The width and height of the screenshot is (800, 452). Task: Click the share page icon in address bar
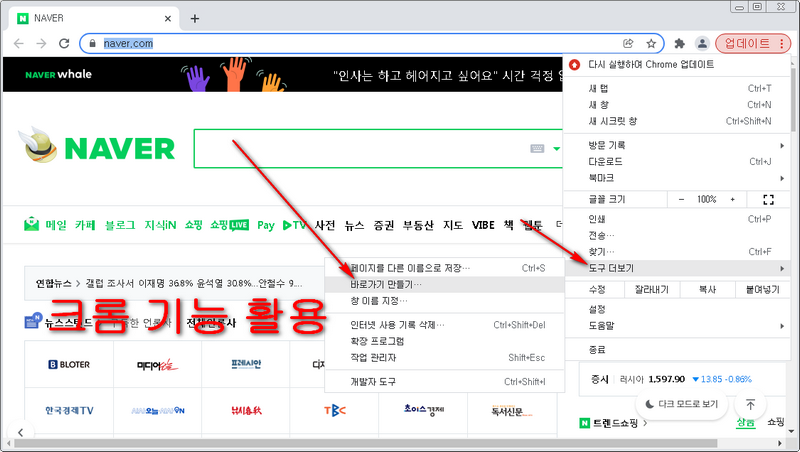point(628,43)
